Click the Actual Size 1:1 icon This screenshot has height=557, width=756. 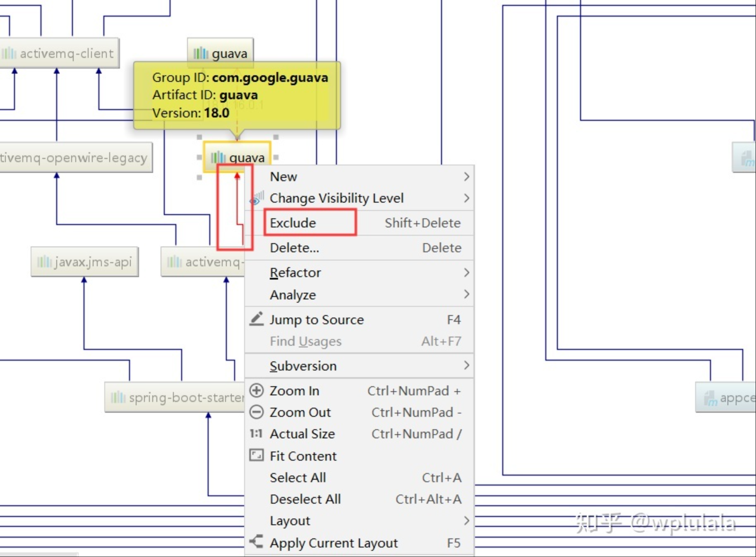coord(256,433)
